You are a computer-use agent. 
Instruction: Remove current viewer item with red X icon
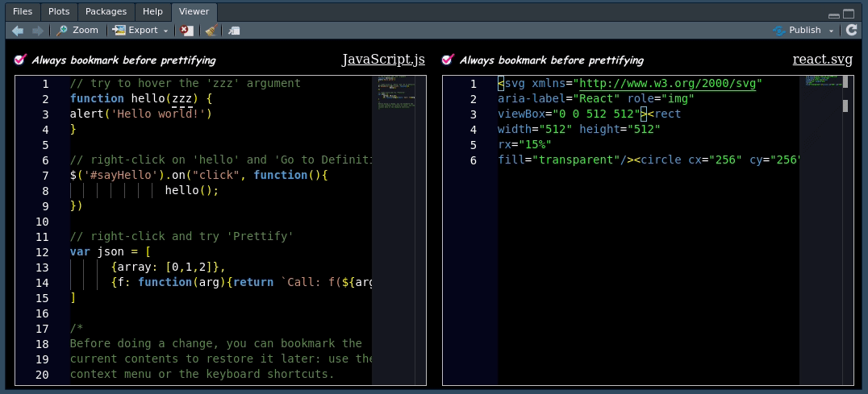[187, 31]
